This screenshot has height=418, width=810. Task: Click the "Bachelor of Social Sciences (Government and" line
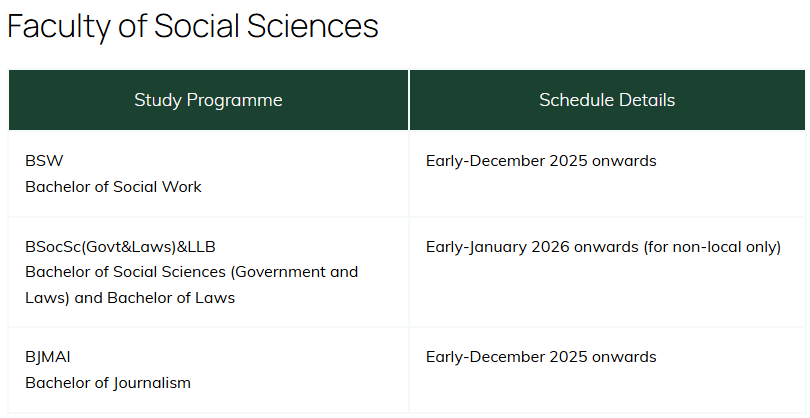191,272
